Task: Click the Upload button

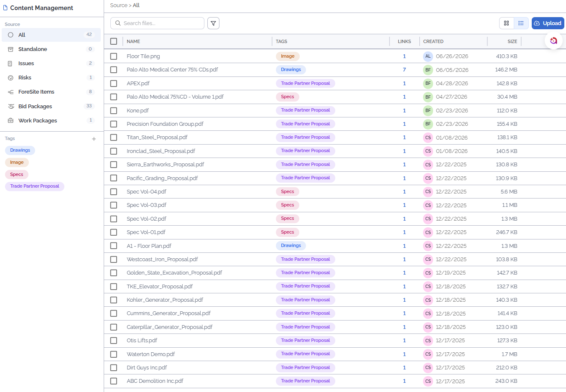Action: point(548,23)
